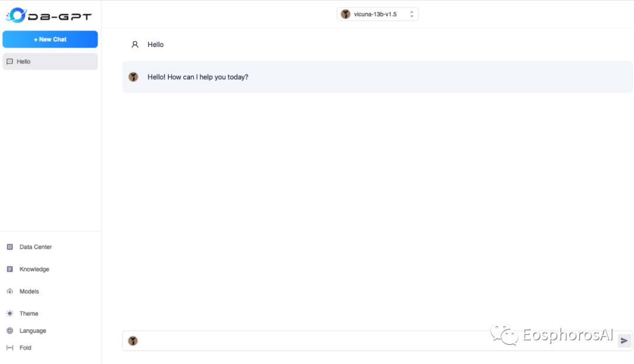Screen dimensions: 634x364
Task: Click the DB-GPT logo
Action: 49,15
